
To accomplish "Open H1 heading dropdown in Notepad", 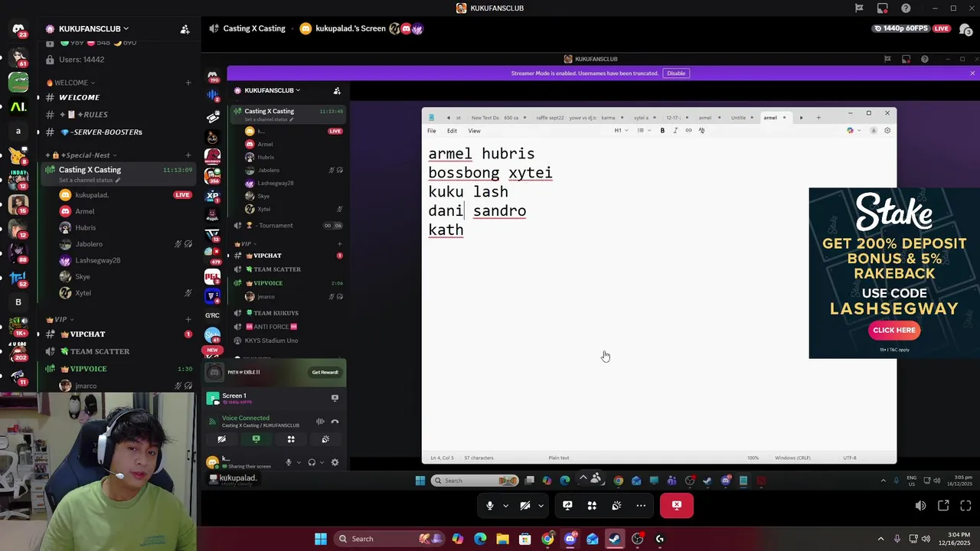I will (x=621, y=131).
